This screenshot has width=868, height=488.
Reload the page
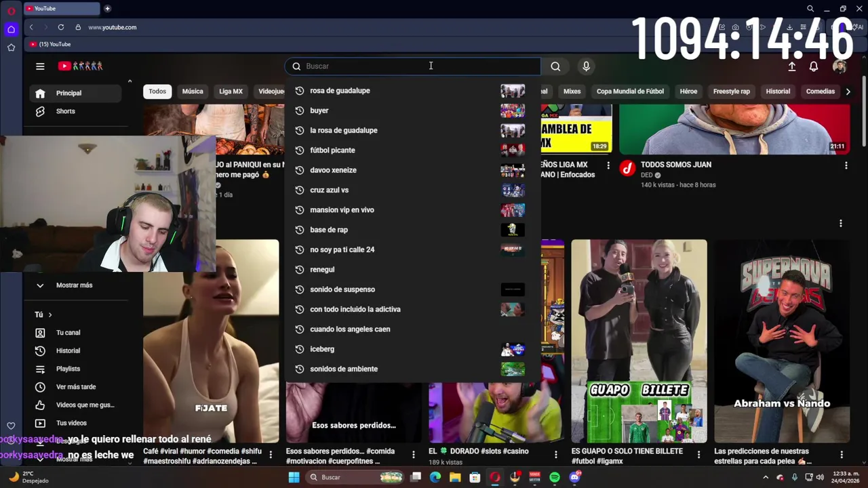[x=61, y=27]
